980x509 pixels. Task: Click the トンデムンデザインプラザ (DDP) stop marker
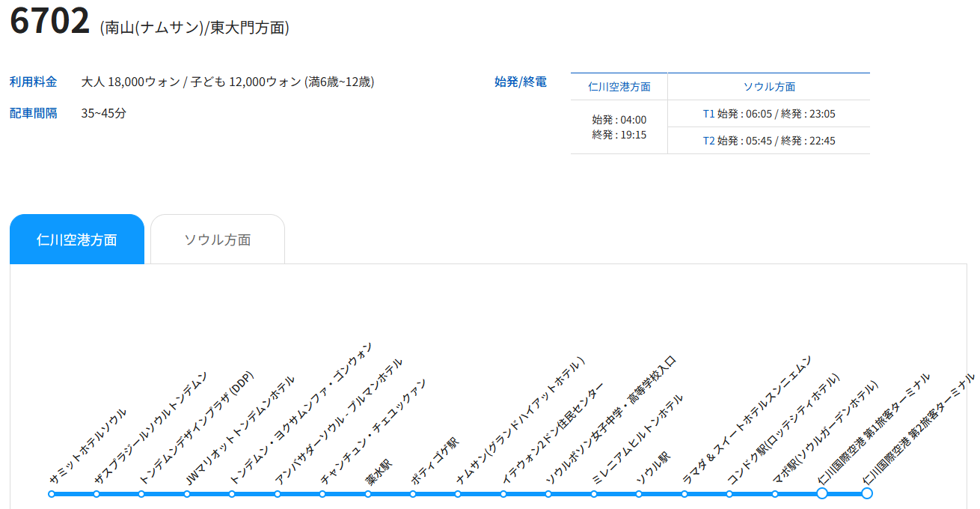point(141,494)
